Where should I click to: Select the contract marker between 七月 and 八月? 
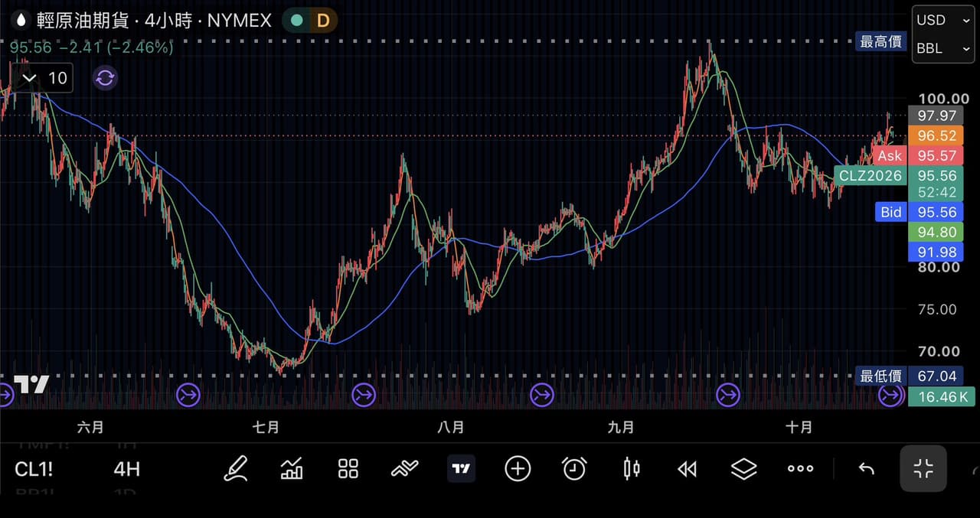tap(364, 395)
